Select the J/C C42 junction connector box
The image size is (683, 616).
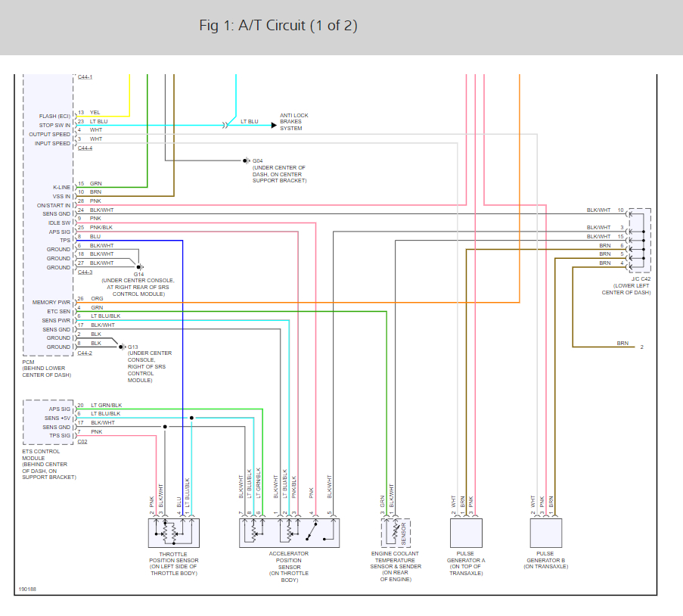[640, 241]
